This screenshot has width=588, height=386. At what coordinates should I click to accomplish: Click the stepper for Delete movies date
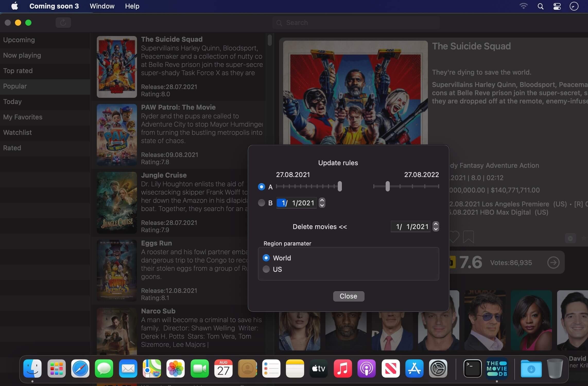436,226
